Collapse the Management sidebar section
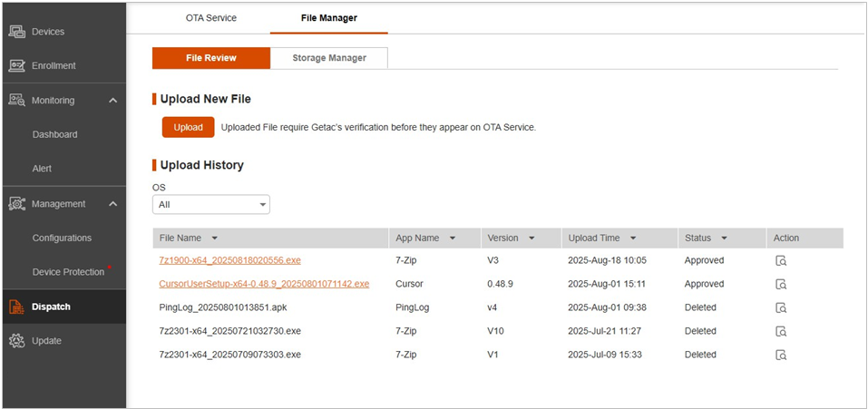 coord(112,203)
